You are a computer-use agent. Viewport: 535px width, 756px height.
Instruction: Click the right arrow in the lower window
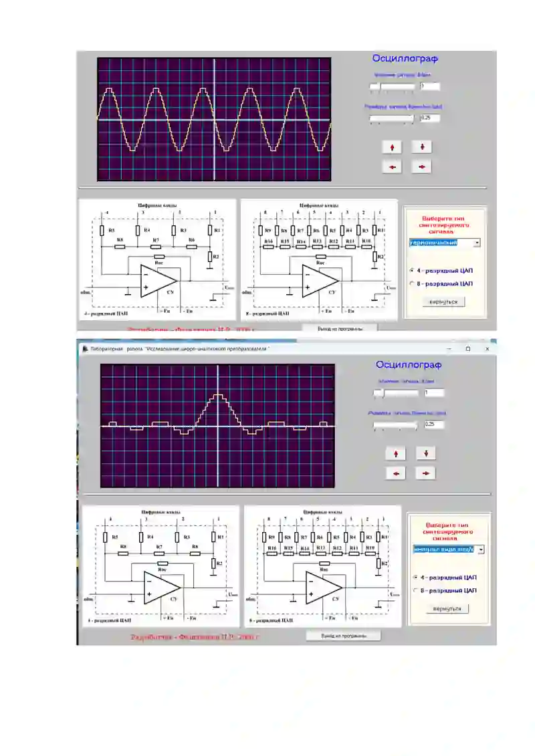click(425, 473)
